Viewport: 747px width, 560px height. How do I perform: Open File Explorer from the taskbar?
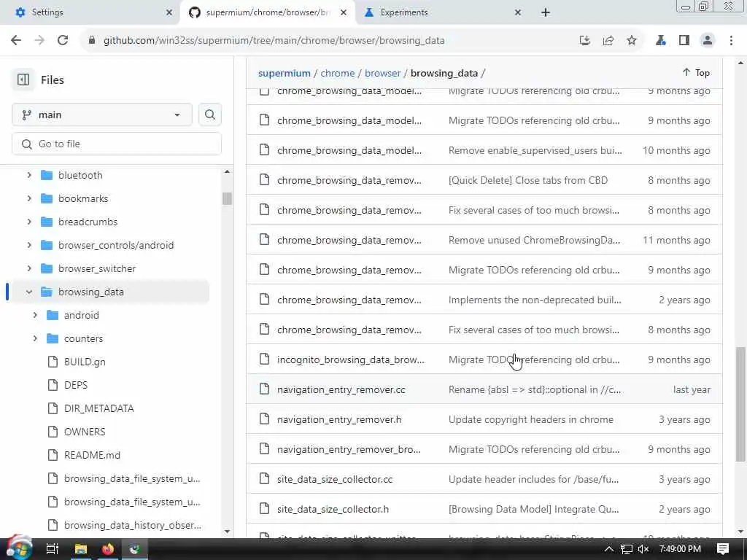click(x=80, y=549)
